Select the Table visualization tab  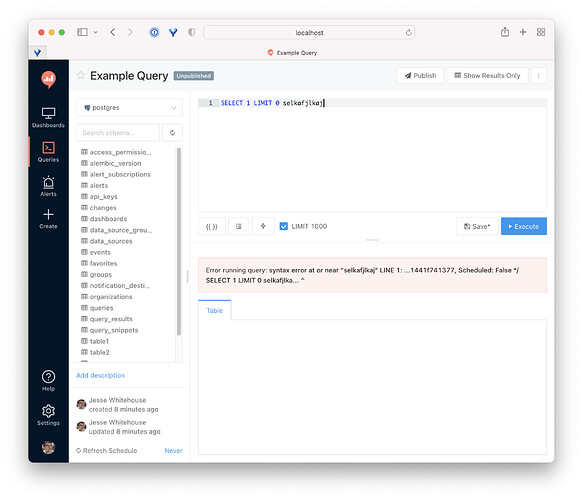pos(215,310)
